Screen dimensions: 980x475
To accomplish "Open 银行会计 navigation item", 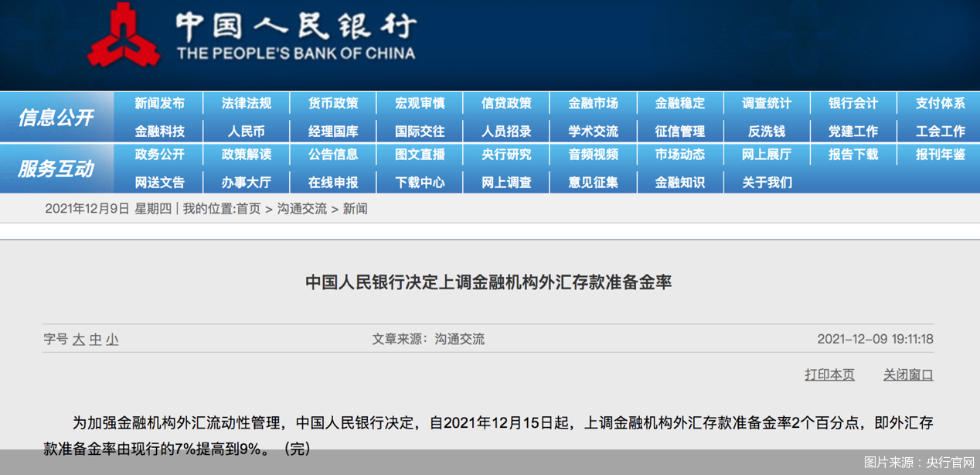I will coord(853,104).
